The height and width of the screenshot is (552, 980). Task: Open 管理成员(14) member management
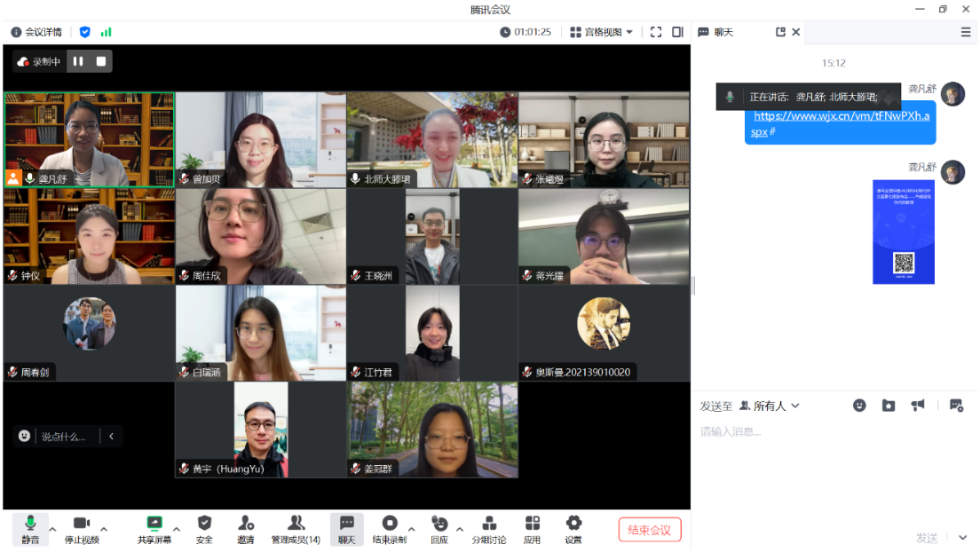296,530
